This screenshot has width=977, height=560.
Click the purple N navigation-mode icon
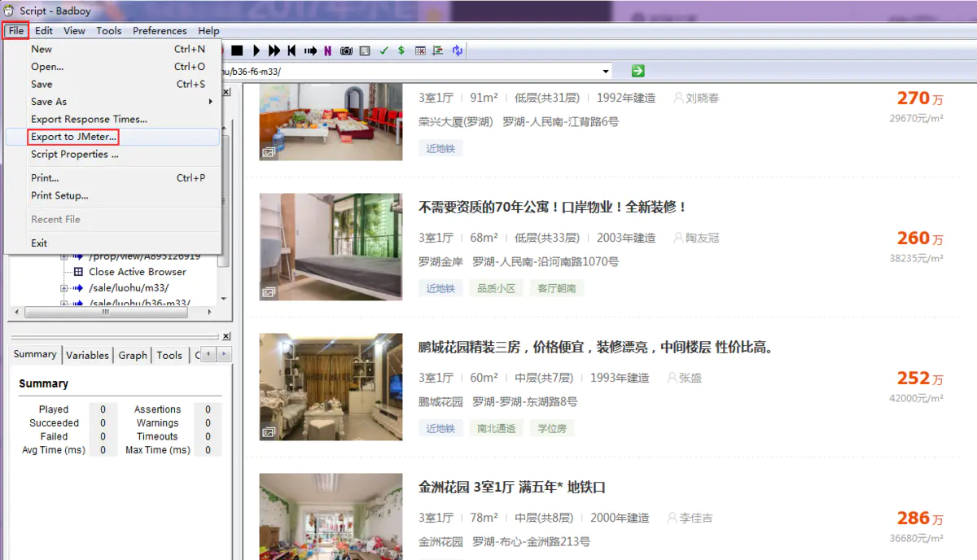coord(327,50)
